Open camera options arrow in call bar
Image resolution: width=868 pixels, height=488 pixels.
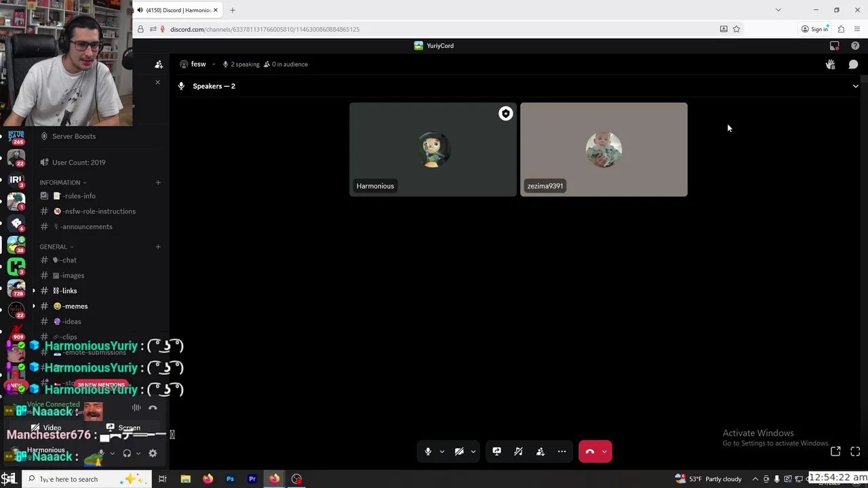pyautogui.click(x=473, y=451)
